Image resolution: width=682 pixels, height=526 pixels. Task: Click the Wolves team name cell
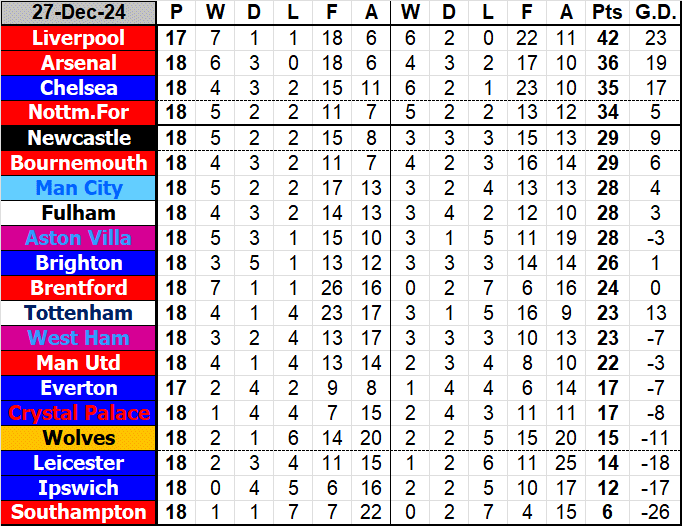click(79, 438)
